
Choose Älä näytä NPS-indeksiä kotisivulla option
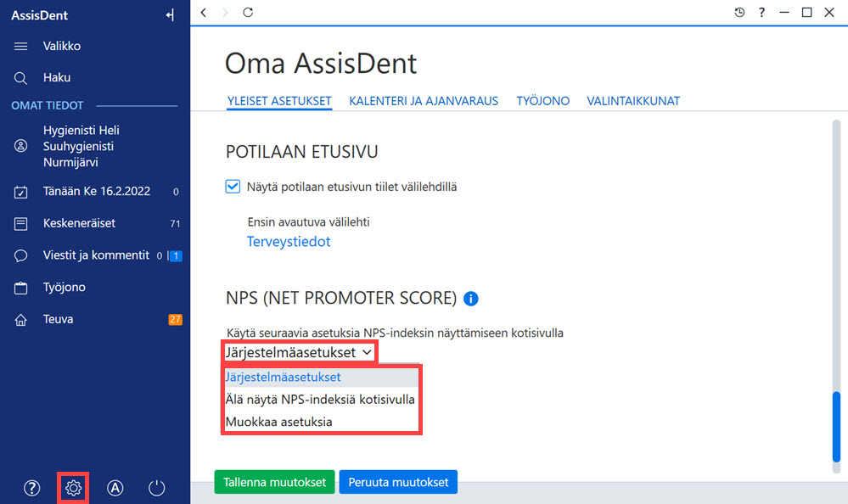tap(322, 399)
